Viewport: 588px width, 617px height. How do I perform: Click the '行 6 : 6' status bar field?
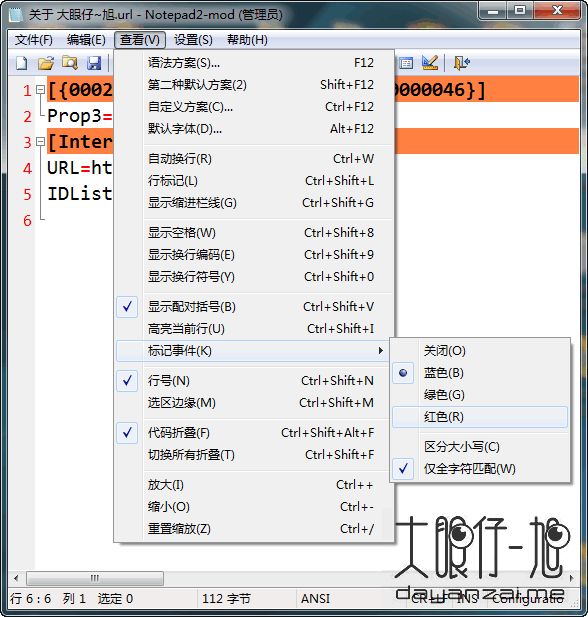[x=31, y=599]
